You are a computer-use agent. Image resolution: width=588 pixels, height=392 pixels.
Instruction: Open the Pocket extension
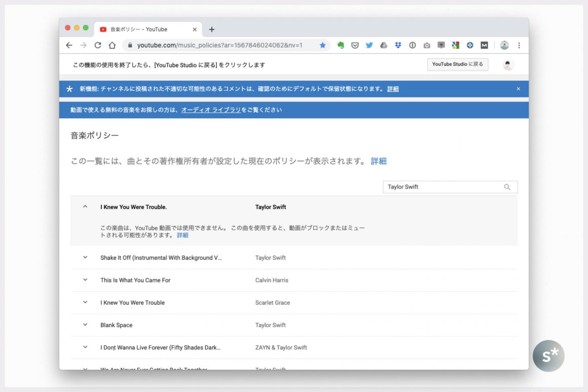coord(355,45)
